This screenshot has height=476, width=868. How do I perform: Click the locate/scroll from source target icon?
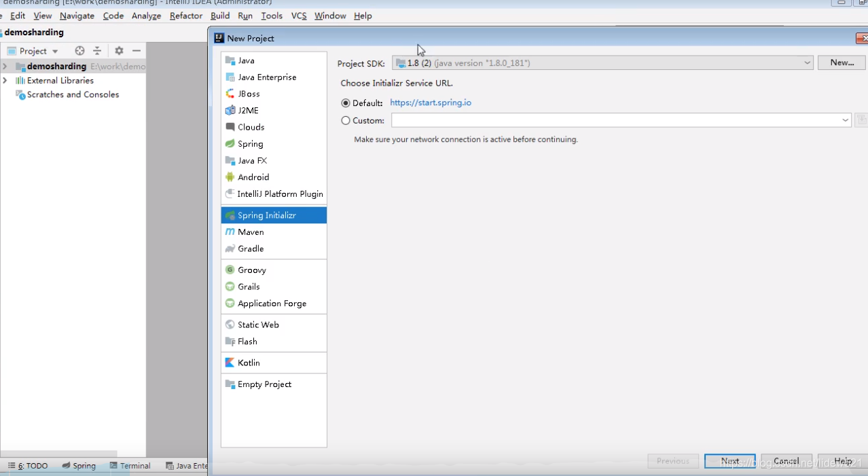[79, 51]
